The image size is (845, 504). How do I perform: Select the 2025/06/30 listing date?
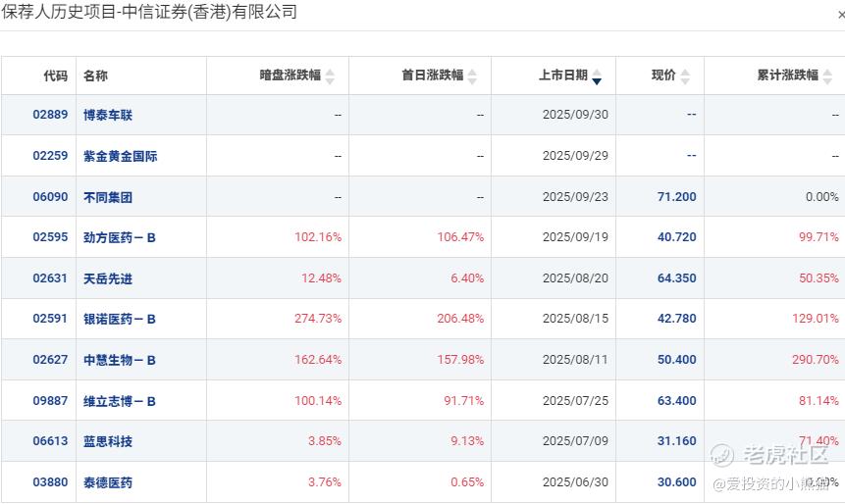(575, 482)
